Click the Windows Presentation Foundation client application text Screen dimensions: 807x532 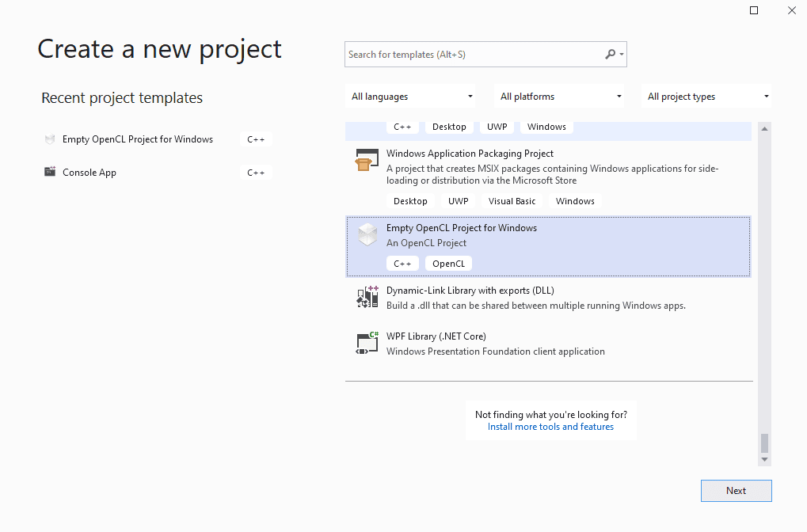click(496, 351)
